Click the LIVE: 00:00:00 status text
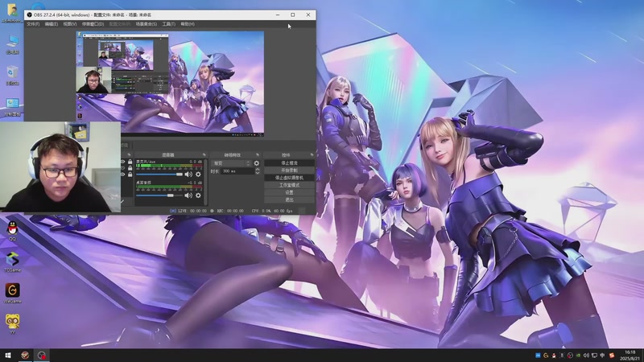Viewport: 644px width, 362px height. [192, 211]
